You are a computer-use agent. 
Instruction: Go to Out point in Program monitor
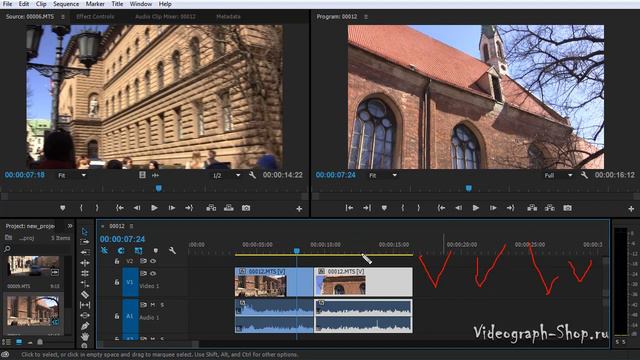(511, 208)
